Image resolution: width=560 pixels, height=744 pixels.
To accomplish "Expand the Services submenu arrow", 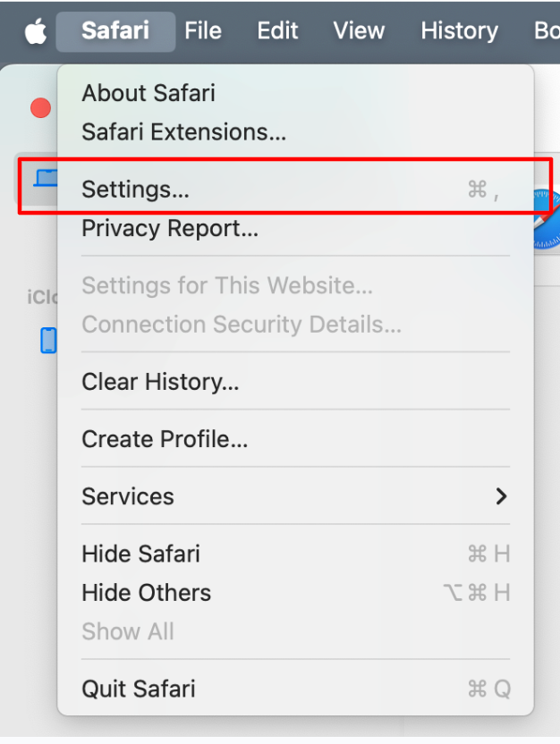I will coord(501,496).
